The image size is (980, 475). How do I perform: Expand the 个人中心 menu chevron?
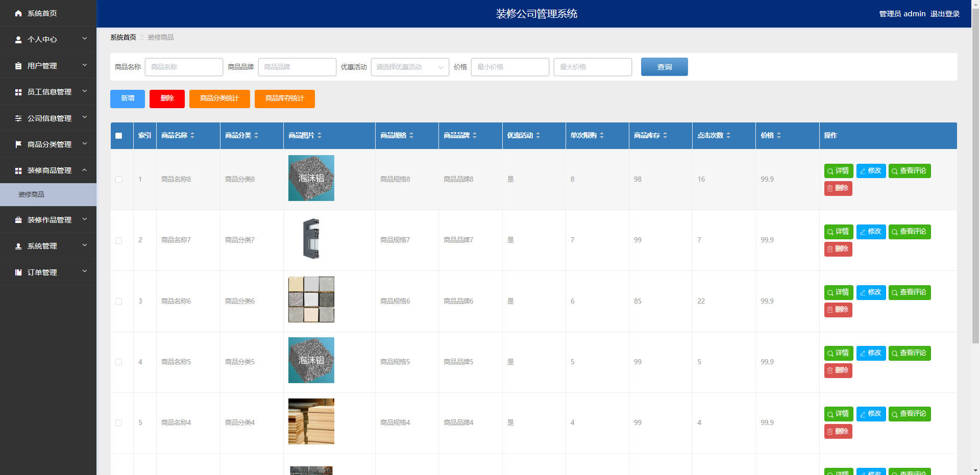pos(85,39)
